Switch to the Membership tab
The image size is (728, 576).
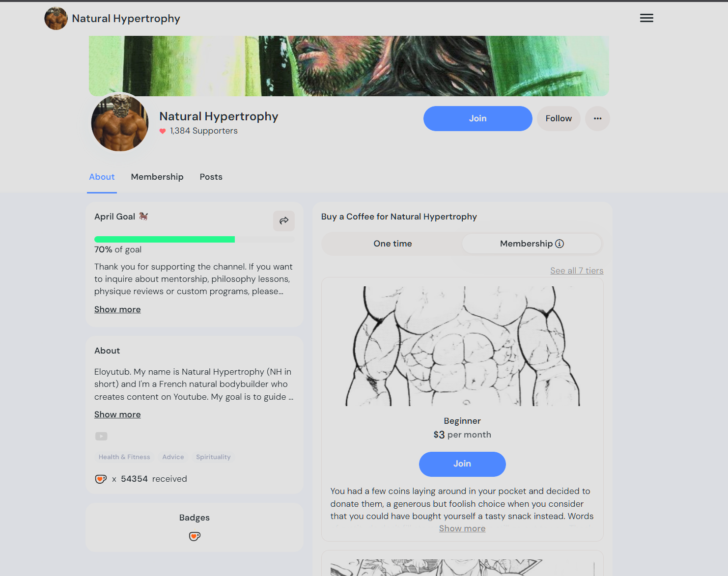(157, 177)
